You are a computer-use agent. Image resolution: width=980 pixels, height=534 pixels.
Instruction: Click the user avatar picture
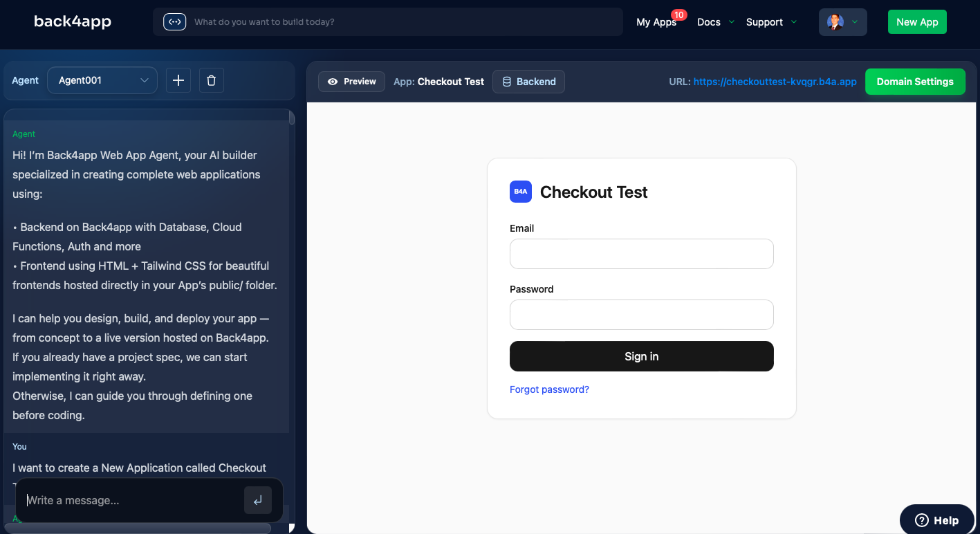tap(835, 22)
